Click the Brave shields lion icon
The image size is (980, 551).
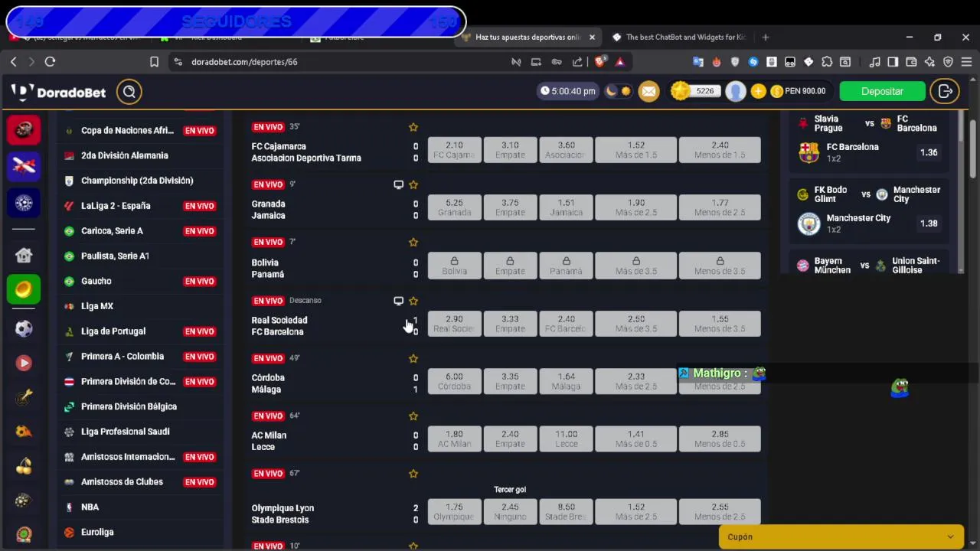(601, 61)
